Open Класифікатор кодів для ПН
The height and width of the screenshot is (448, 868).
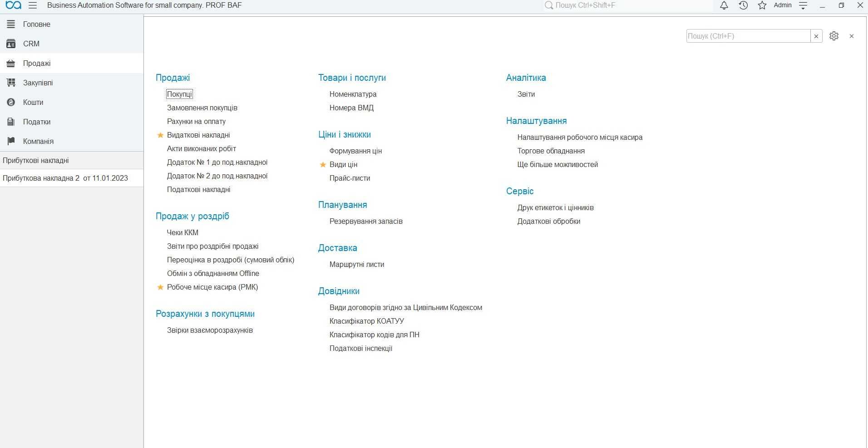point(375,335)
